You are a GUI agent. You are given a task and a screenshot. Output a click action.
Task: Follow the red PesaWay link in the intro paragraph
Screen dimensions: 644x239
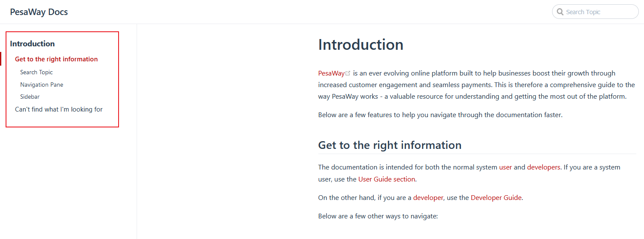[331, 73]
